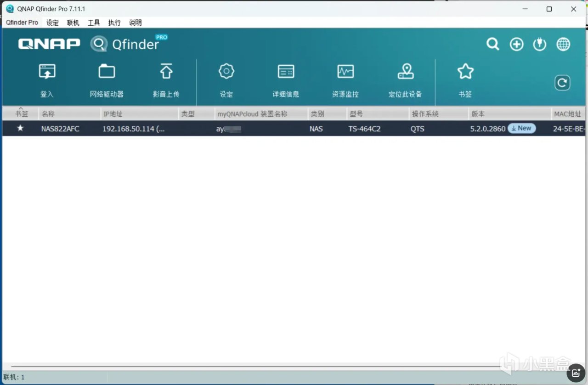Sort by myQNAPcloud 装置名称 column header
The height and width of the screenshot is (385, 588).
click(x=261, y=114)
